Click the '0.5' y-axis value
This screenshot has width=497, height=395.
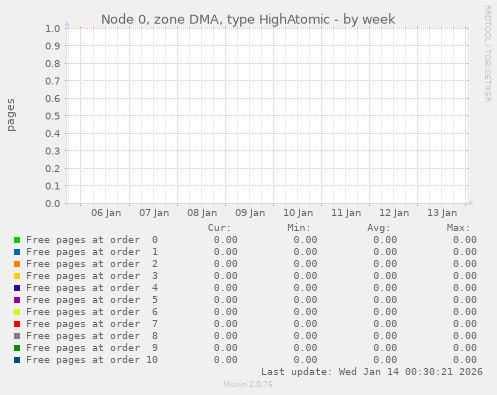(x=53, y=116)
